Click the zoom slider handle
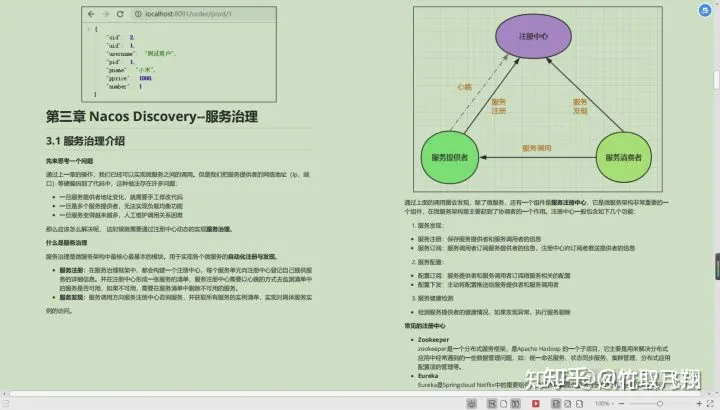 (660, 404)
